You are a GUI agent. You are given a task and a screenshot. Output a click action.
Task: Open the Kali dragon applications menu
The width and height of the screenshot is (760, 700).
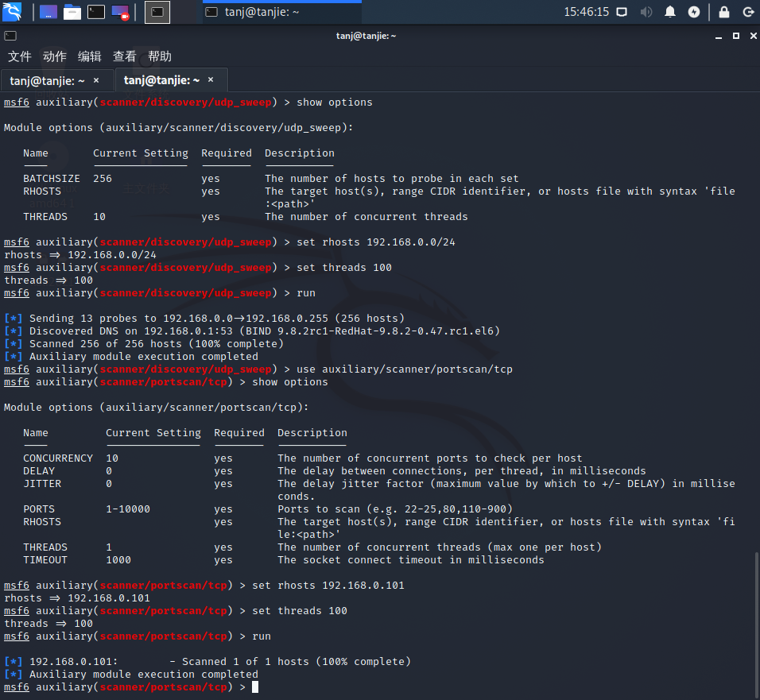click(x=12, y=12)
